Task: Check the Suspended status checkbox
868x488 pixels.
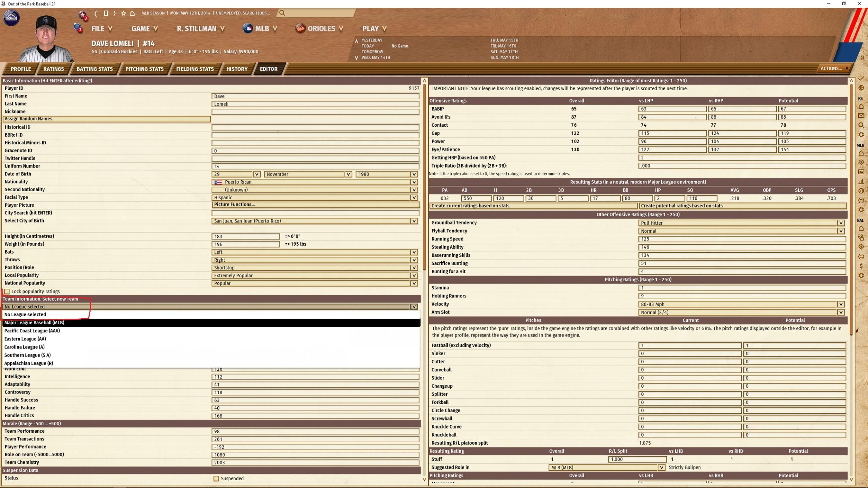Action: click(216, 478)
